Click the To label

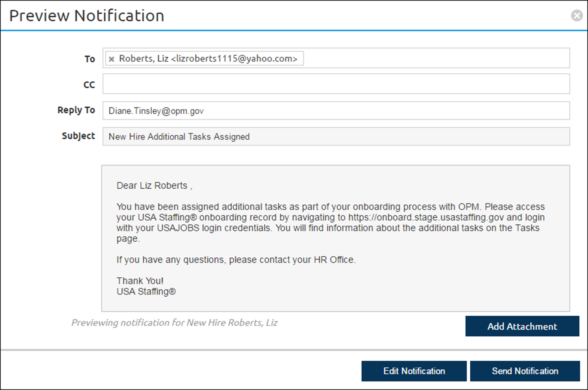tap(90, 59)
